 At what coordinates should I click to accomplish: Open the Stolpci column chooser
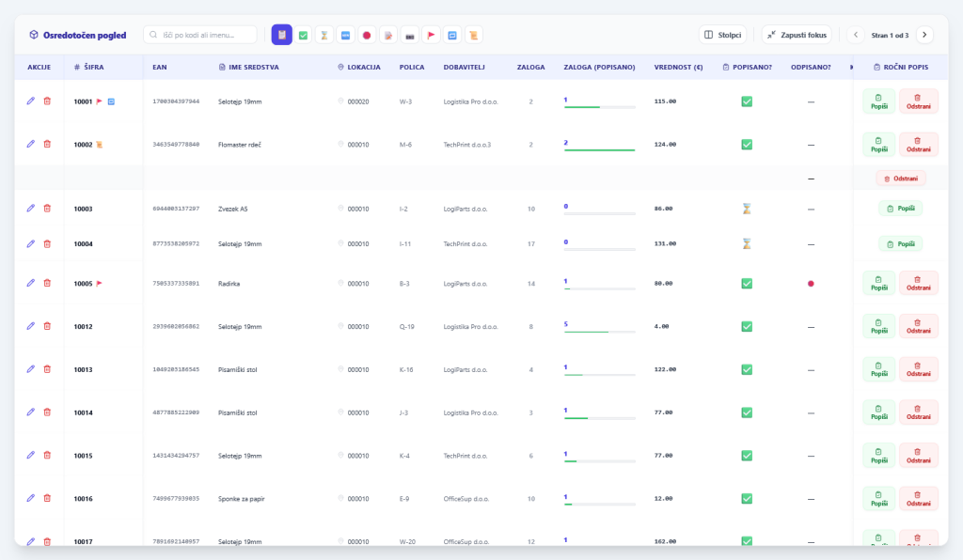722,35
